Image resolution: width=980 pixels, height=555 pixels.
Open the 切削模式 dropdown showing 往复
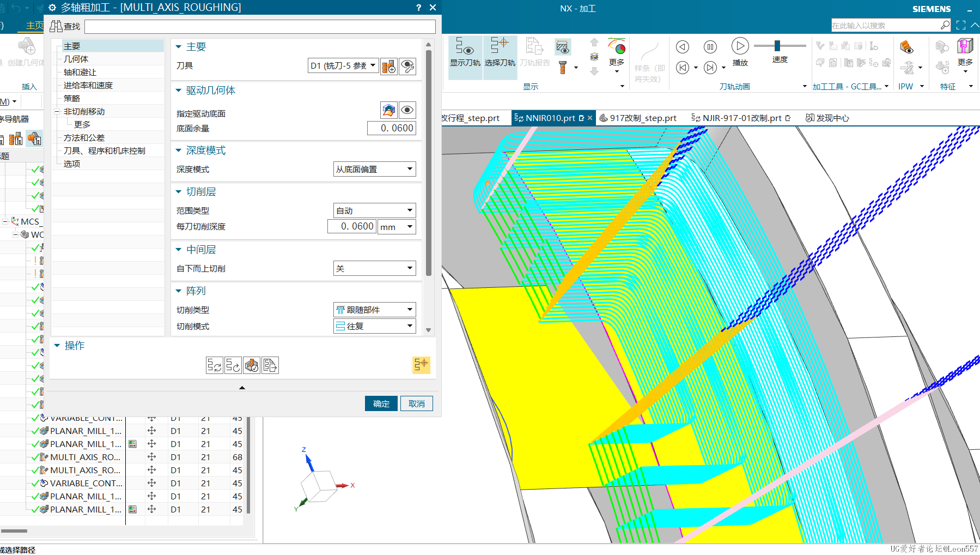click(374, 326)
